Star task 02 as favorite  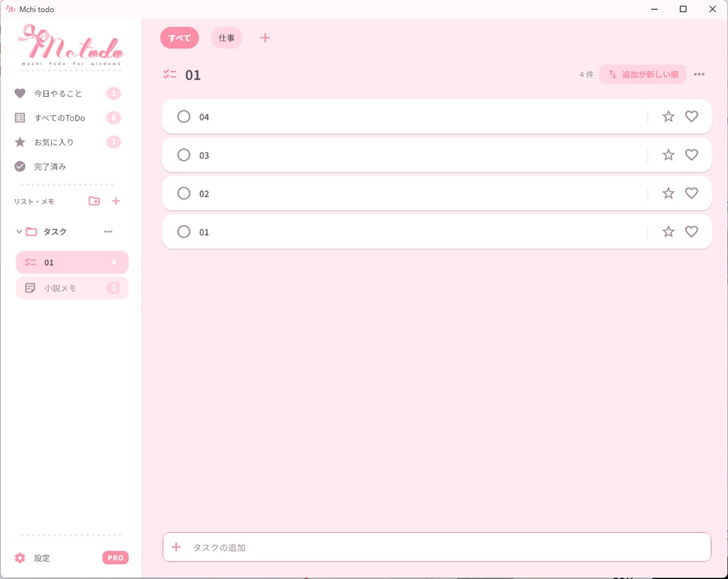point(668,193)
